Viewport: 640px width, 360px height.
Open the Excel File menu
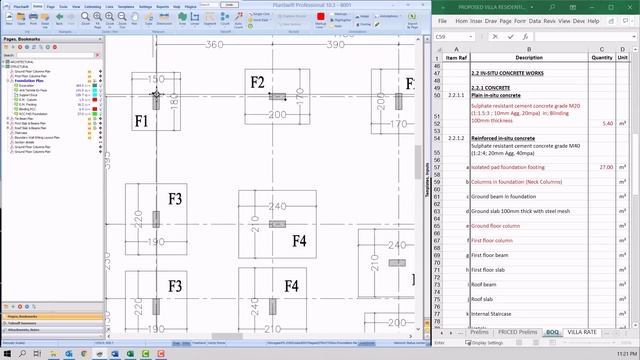point(442,21)
